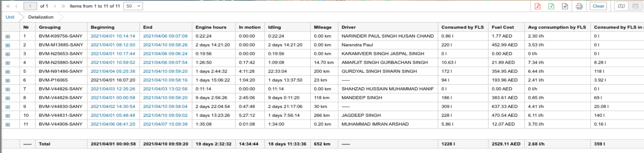Viewport: 644px width, 153px height.
Task: Open end time 2021/04/07 15:09:38 link
Action: (165, 124)
